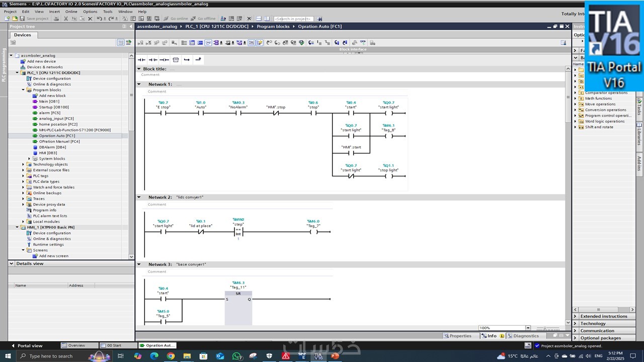Open the Project menu
This screenshot has width=644, height=362.
(x=10, y=12)
